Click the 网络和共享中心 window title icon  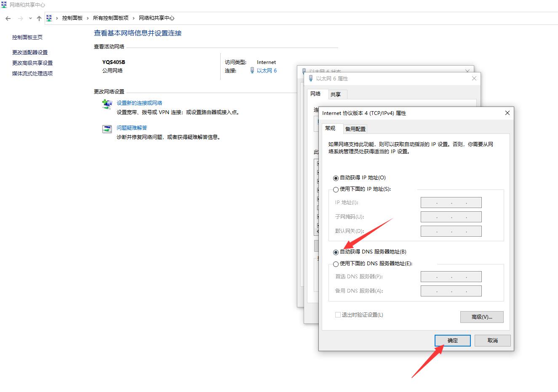(x=4, y=5)
